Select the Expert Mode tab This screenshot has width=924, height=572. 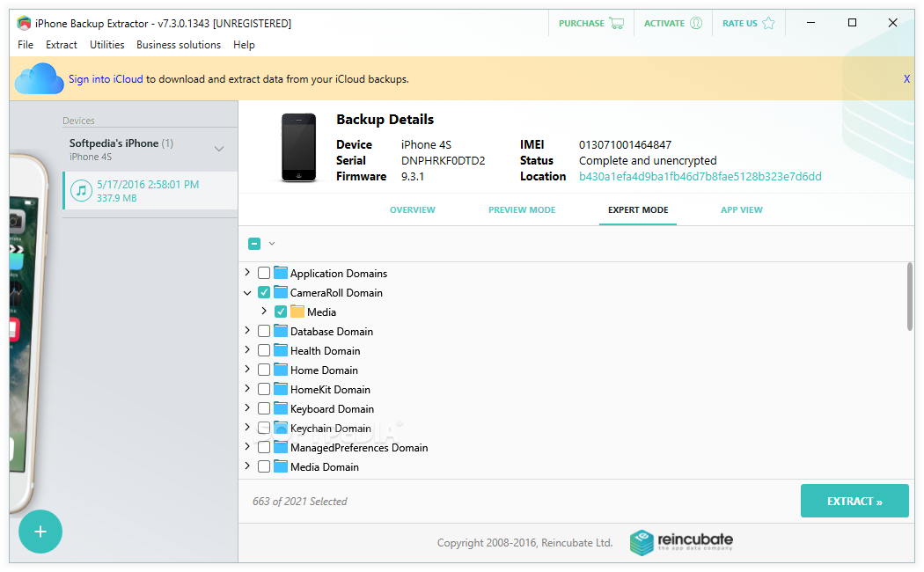638,209
